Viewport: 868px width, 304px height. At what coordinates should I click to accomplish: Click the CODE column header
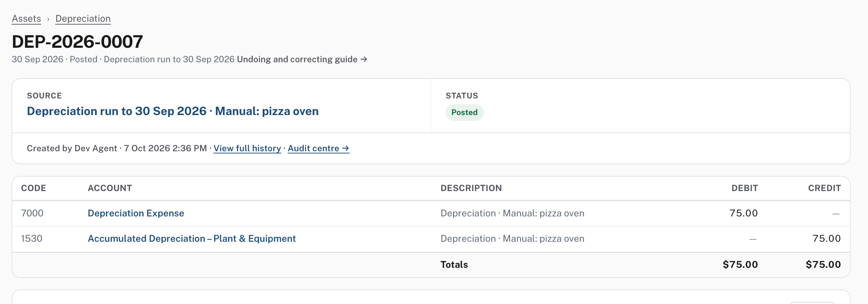34,188
